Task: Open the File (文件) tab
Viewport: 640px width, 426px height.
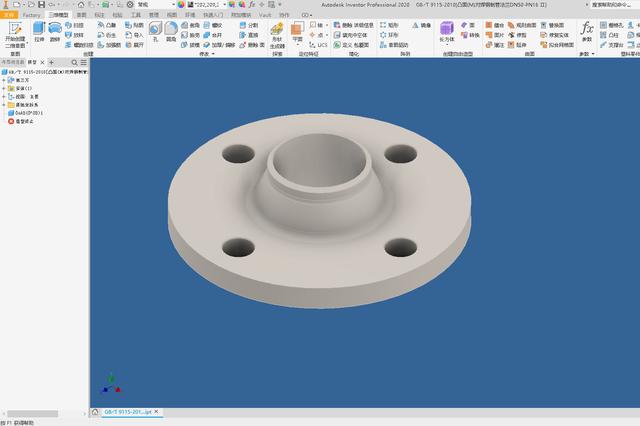Action: (x=9, y=15)
